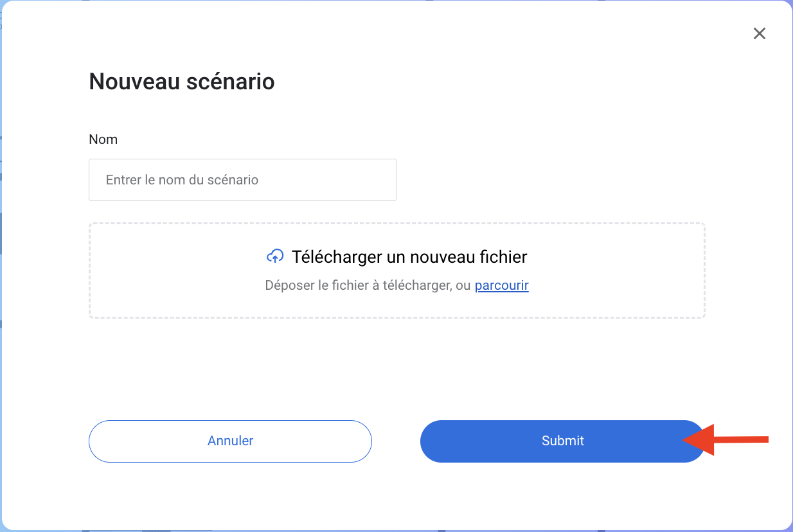
Task: Close the Nouveau scénario dialog
Action: (759, 33)
